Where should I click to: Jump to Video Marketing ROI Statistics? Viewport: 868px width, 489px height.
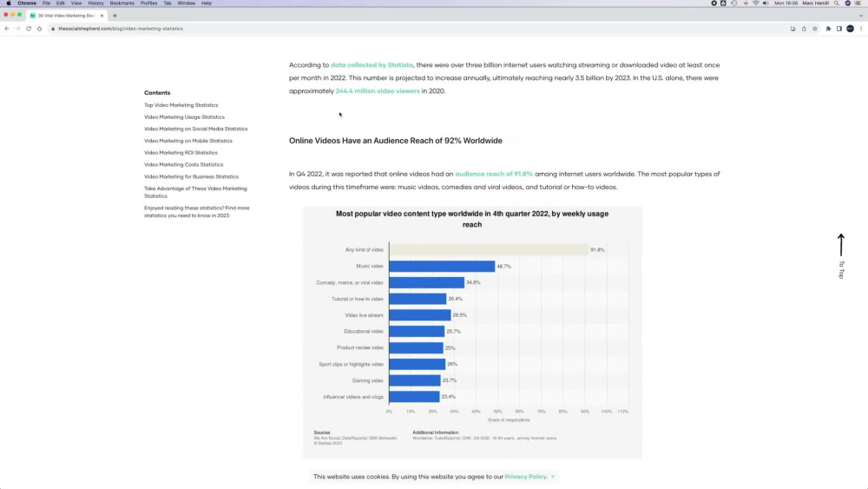point(181,153)
